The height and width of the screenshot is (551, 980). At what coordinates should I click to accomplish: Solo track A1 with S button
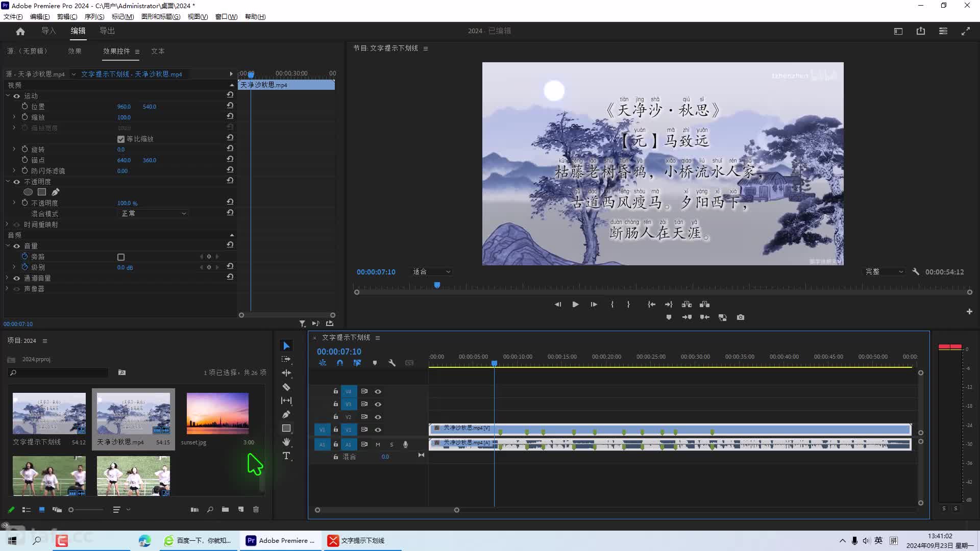tap(391, 445)
